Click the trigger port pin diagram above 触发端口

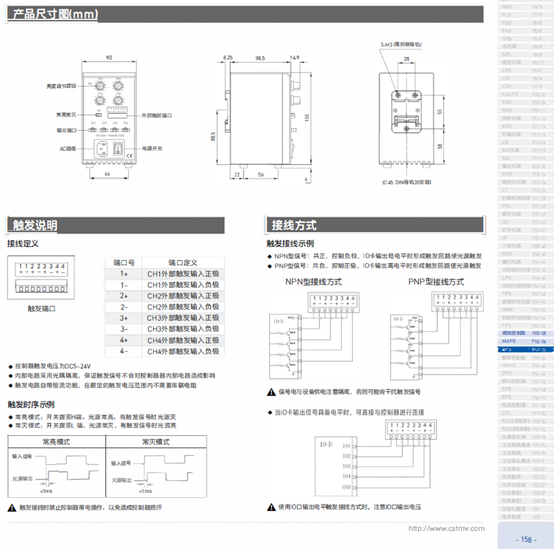(x=41, y=278)
